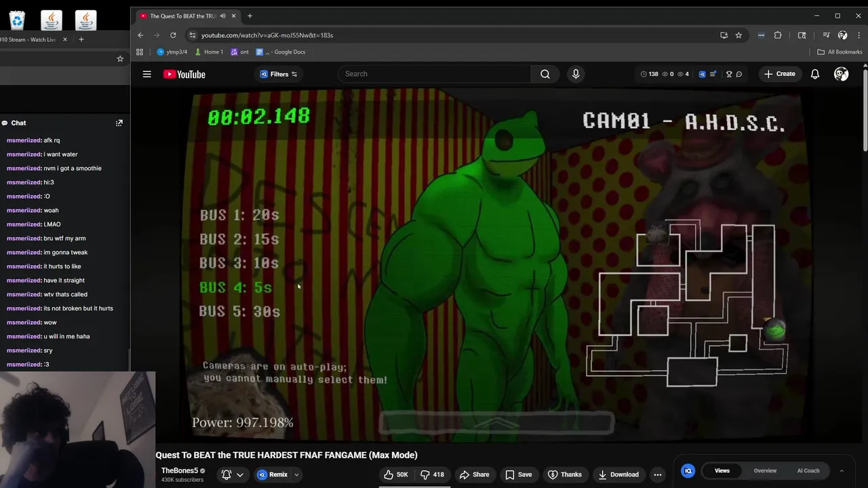This screenshot has width=868, height=488.
Task: Dislike the video showing 418
Action: [433, 474]
